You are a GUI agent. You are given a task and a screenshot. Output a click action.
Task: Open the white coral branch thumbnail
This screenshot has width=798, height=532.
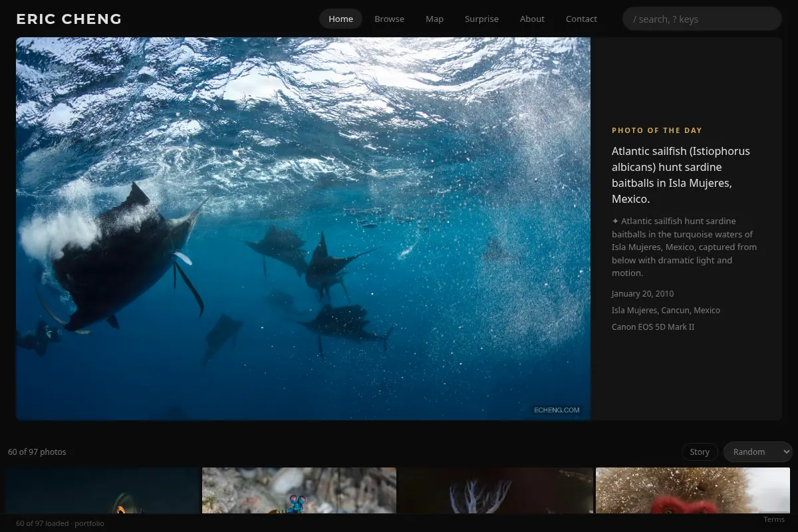(x=496, y=491)
